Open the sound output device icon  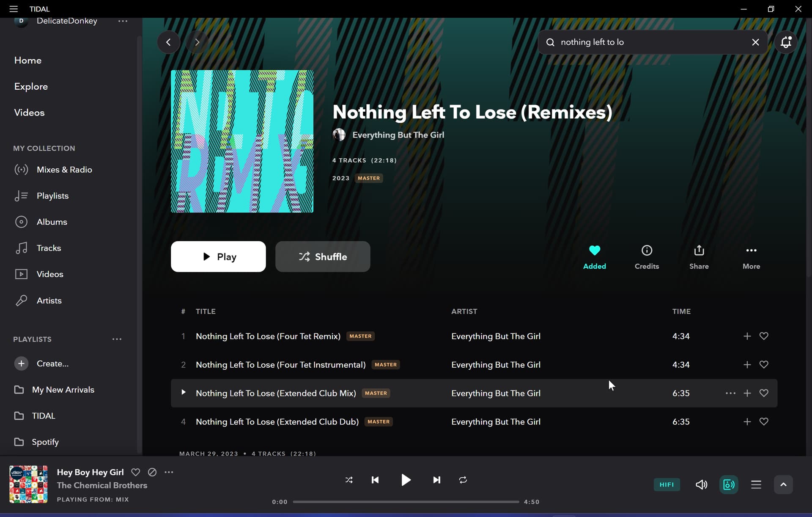coord(729,484)
